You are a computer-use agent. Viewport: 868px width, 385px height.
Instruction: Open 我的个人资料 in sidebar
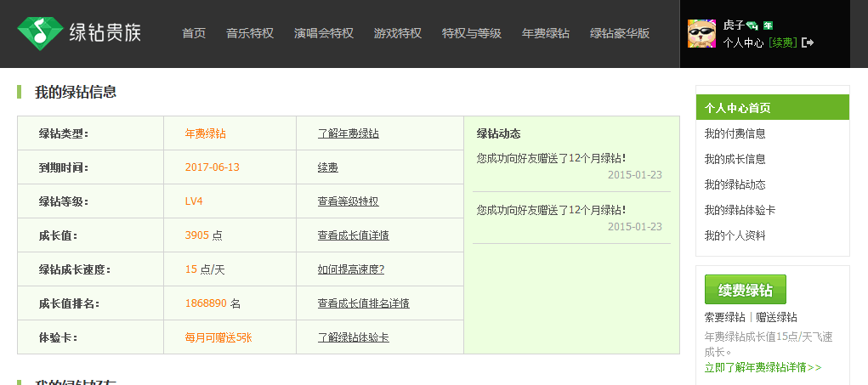735,235
